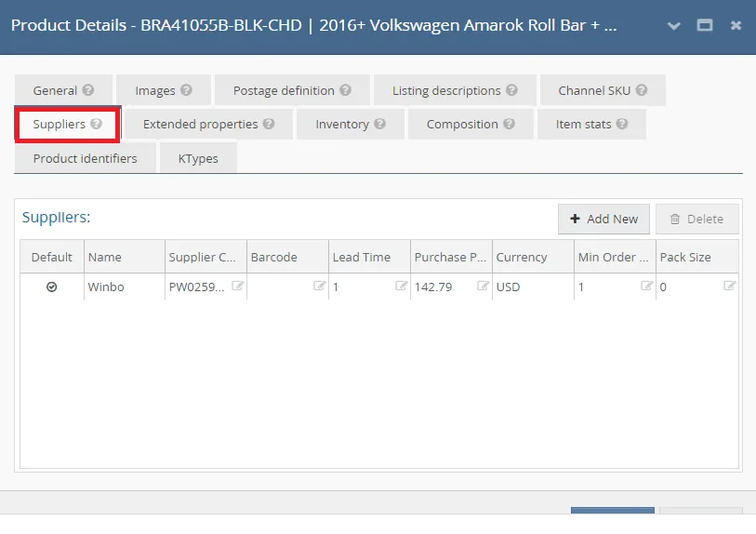
Task: Click edit icon in Barcode cell
Action: pyautogui.click(x=319, y=286)
